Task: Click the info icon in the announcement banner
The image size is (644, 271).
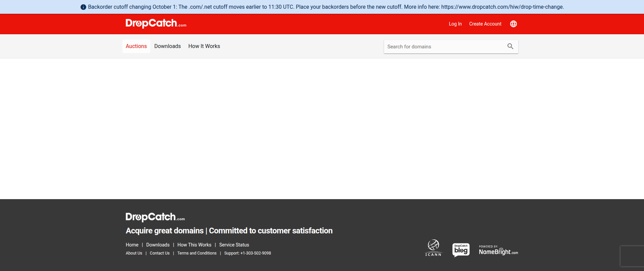Action: (x=83, y=7)
